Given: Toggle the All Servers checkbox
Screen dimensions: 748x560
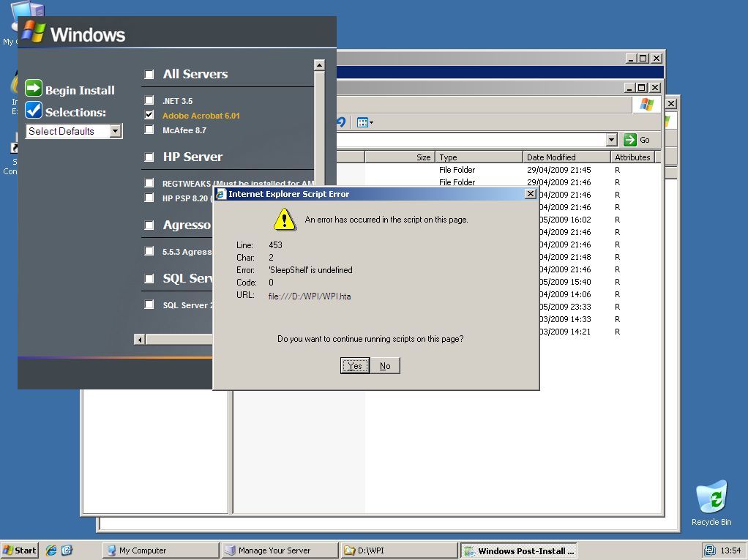Looking at the screenshot, I should point(149,75).
